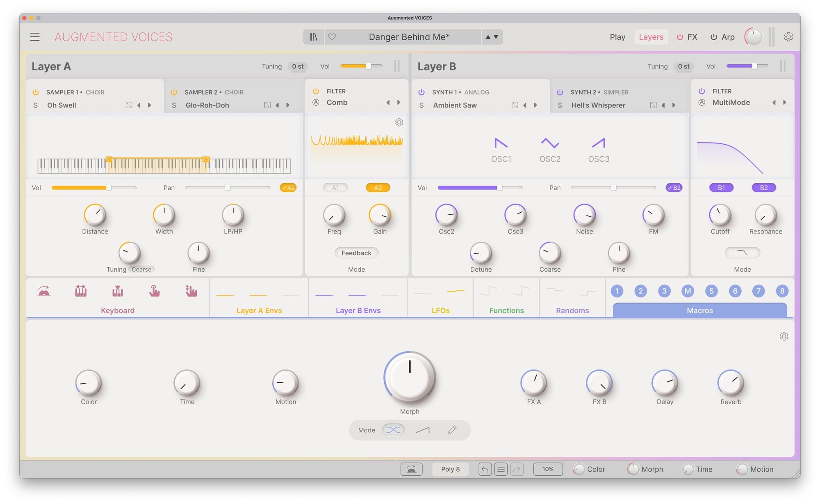This screenshot has height=504, width=820.
Task: Open the hamburger main menu
Action: point(35,37)
